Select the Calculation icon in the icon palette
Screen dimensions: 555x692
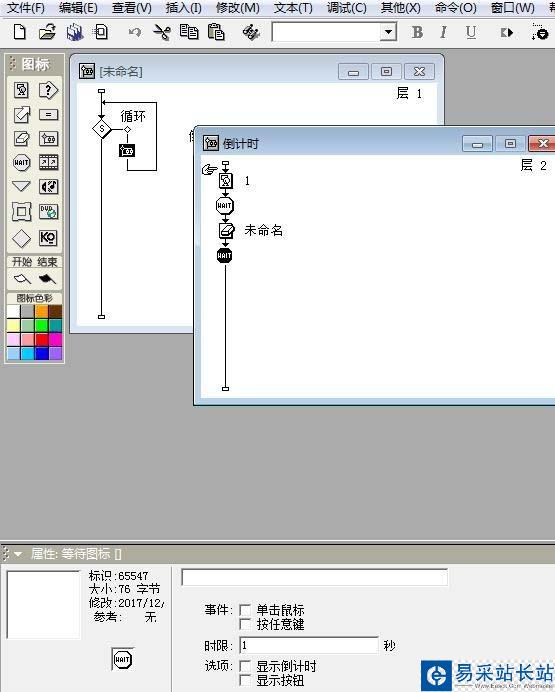(48, 115)
